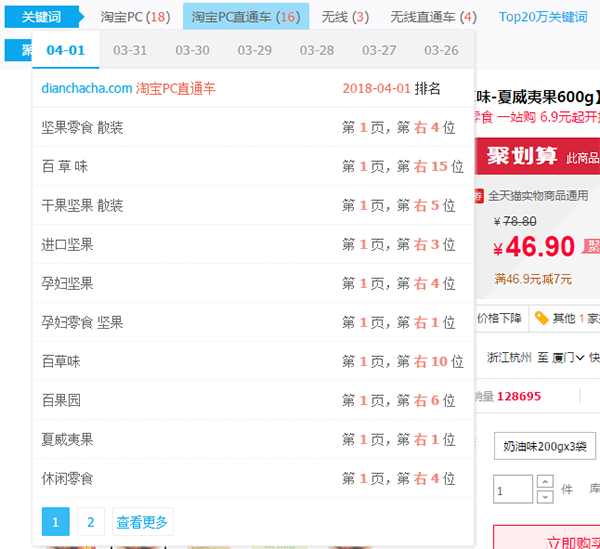Screen dimensions: 600x549
Task: Switch to the 无线 (3) tab
Action: coord(345,17)
